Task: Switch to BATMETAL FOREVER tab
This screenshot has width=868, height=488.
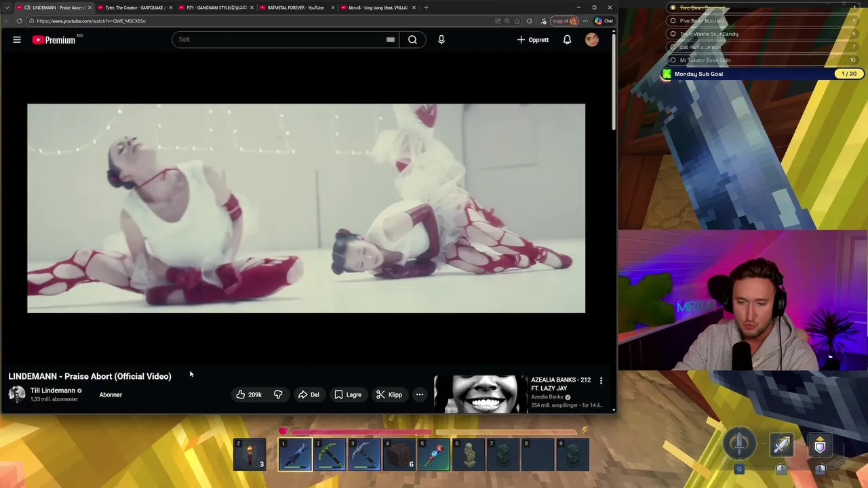Action: point(296,7)
